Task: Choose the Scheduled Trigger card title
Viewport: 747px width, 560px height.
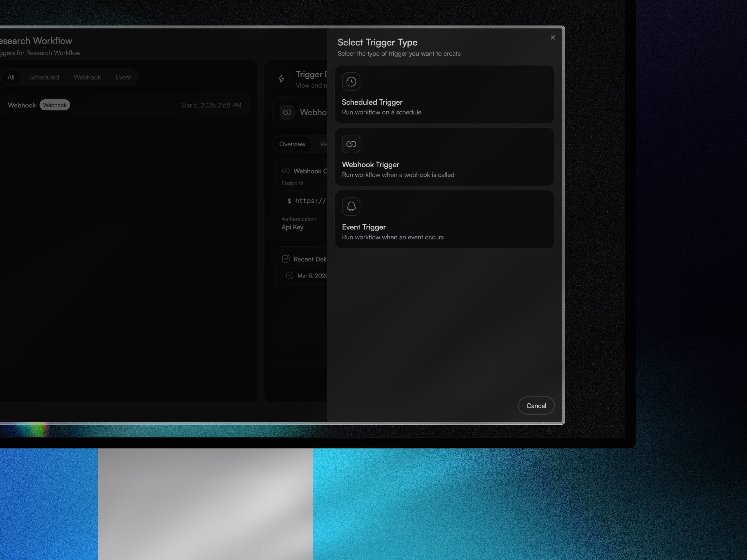Action: click(372, 102)
